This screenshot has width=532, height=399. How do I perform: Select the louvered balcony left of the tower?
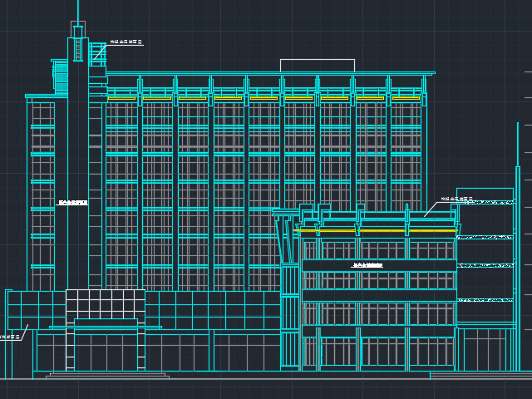click(60, 76)
